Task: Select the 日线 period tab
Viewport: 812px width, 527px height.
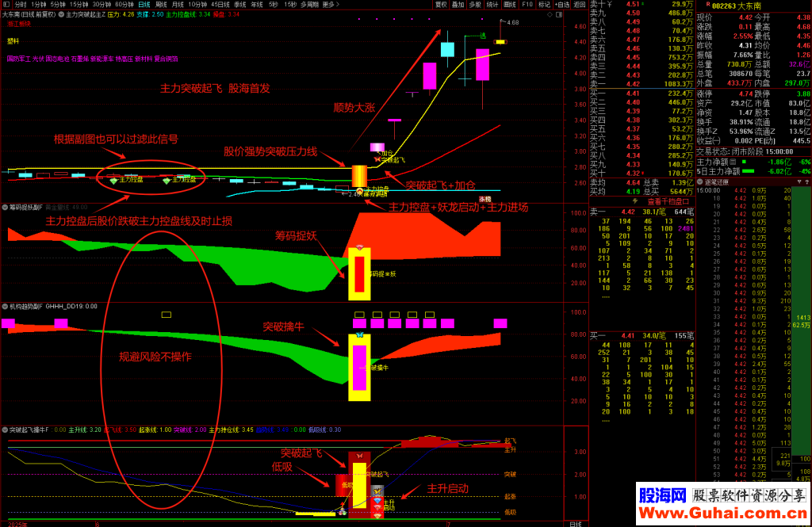Action: [144, 4]
